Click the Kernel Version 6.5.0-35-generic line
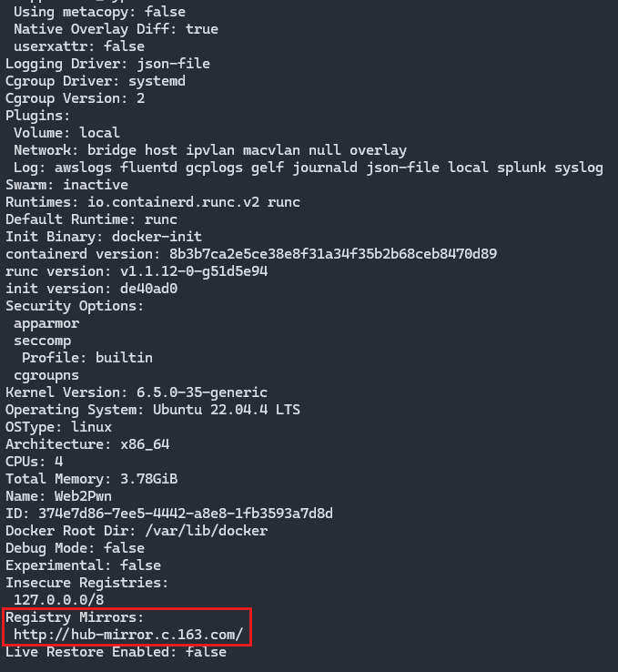 pyautogui.click(x=137, y=392)
